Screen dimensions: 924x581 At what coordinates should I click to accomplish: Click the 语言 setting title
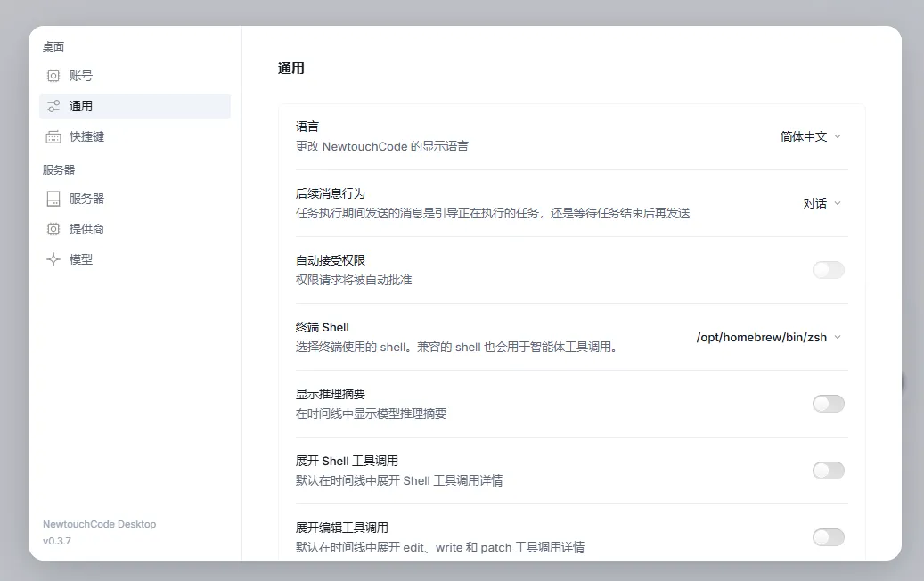pos(307,127)
